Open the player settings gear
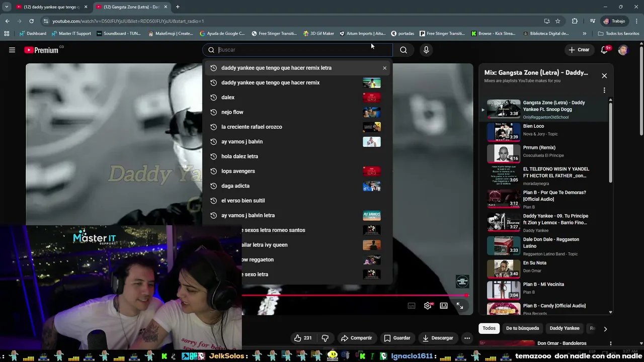This screenshot has height=362, width=644. [x=428, y=306]
